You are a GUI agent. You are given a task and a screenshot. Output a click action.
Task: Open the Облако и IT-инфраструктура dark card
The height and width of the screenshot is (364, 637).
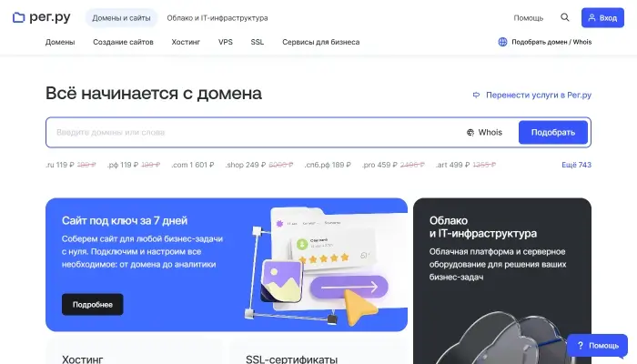click(502, 280)
